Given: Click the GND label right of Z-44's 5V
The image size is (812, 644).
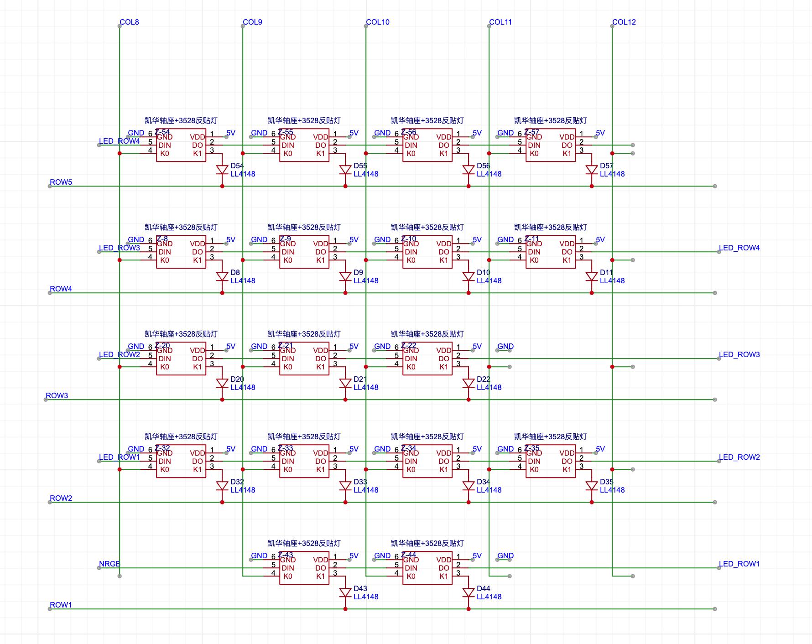Looking at the screenshot, I should tap(505, 556).
